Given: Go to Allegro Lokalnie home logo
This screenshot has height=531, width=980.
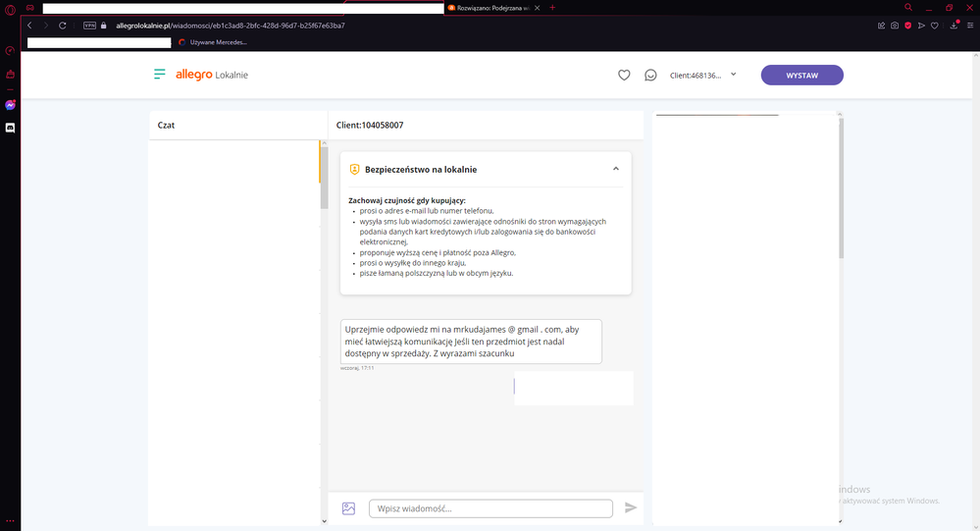Looking at the screenshot, I should point(212,75).
